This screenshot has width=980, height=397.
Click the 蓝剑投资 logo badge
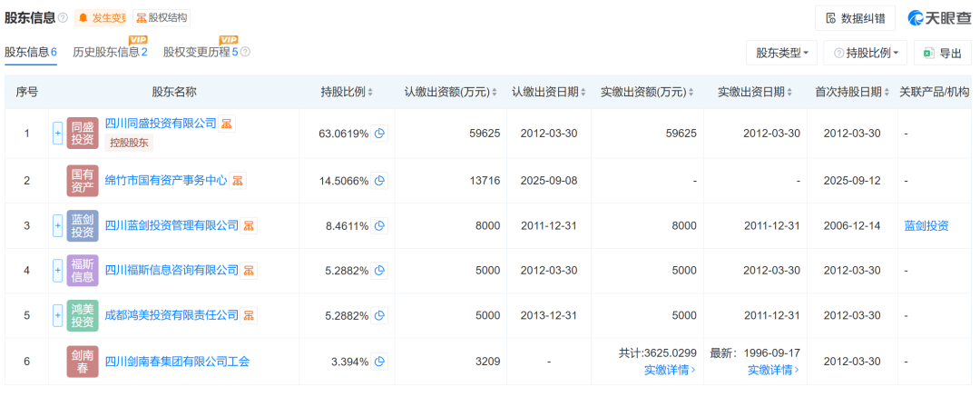pos(83,225)
